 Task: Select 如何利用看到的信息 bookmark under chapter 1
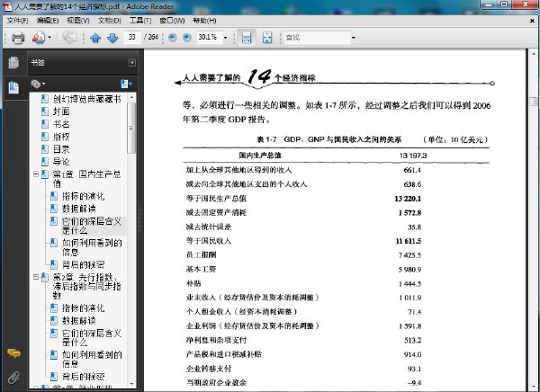92,247
